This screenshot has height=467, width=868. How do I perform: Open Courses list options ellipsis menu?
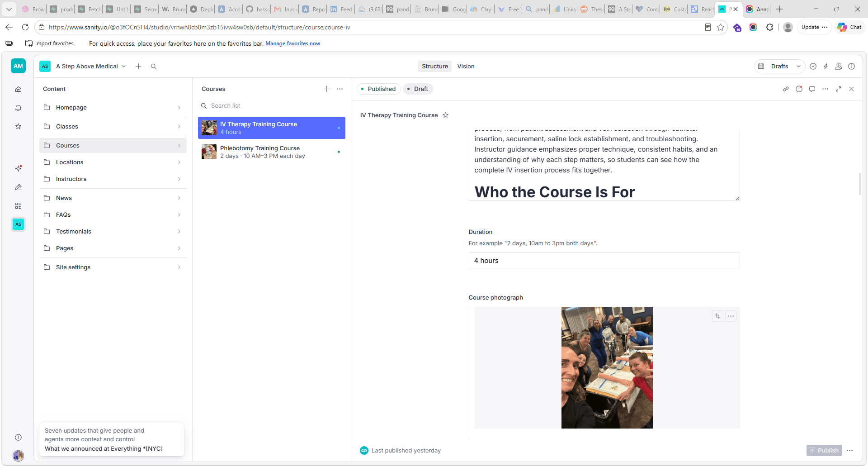tap(340, 89)
